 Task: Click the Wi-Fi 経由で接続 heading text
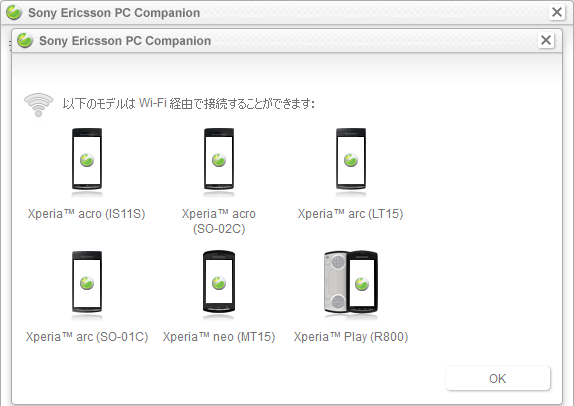189,104
